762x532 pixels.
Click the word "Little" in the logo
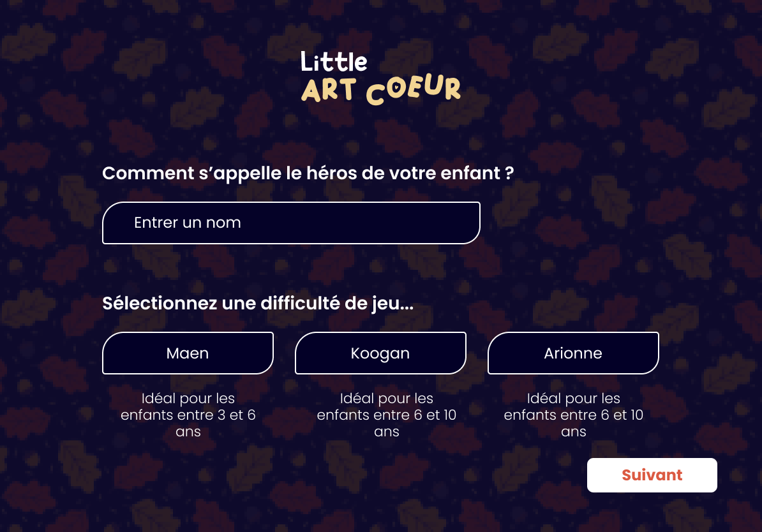(334, 62)
